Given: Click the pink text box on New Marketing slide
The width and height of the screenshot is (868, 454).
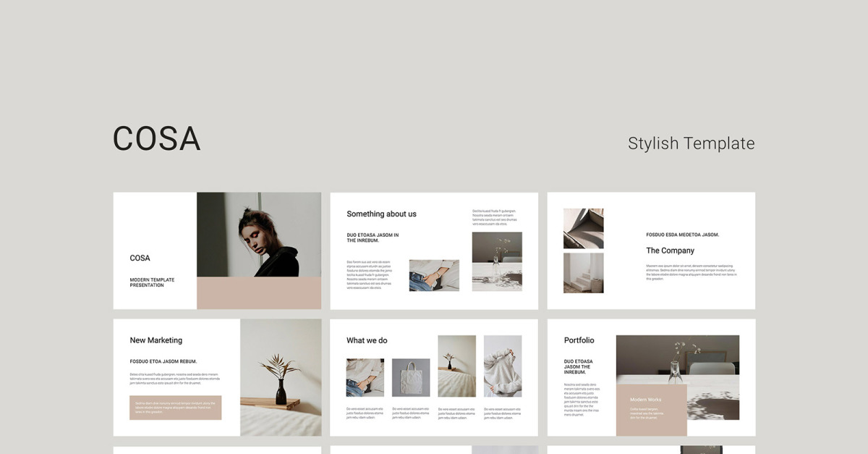Looking at the screenshot, I should tap(175, 408).
